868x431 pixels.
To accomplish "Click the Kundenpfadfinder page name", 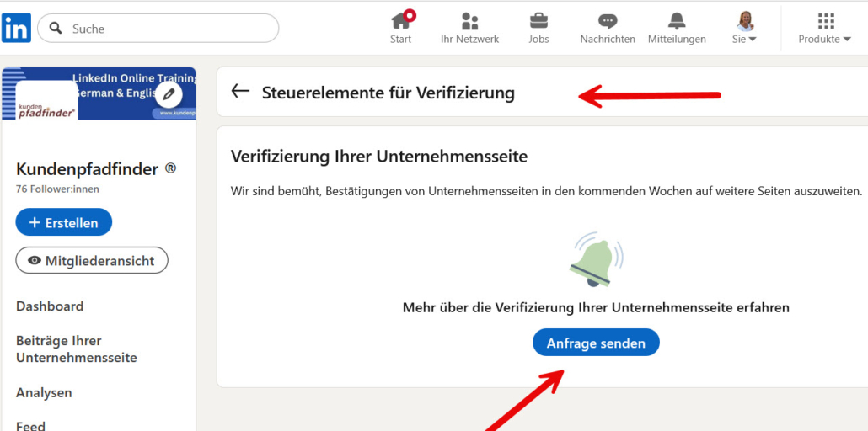I will (x=88, y=169).
